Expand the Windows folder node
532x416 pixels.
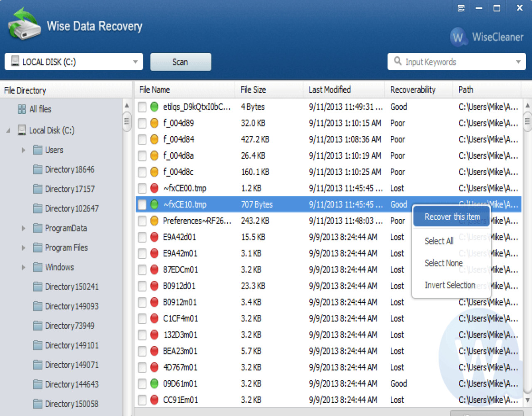coord(24,267)
